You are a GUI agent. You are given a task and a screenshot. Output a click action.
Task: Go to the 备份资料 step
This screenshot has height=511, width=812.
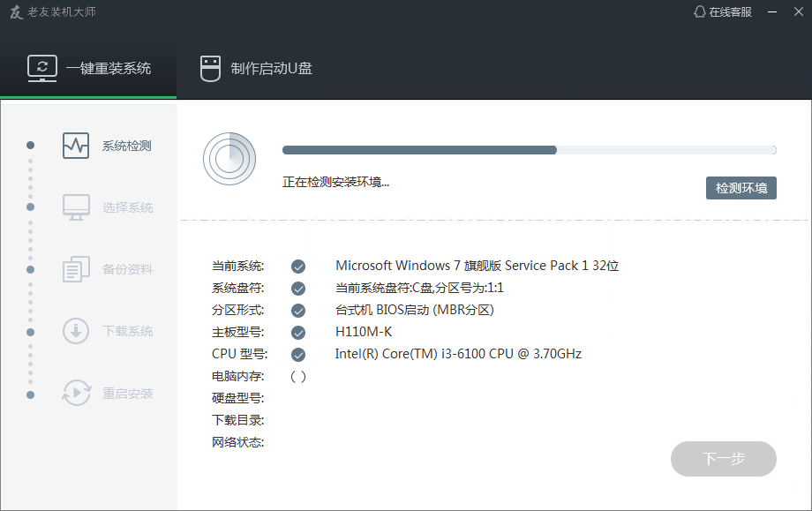107,269
